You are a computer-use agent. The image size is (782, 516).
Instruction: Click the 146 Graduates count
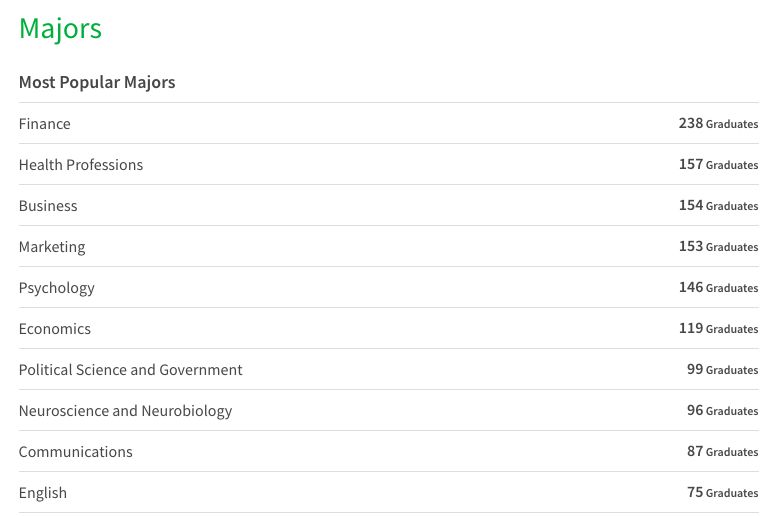(718, 288)
